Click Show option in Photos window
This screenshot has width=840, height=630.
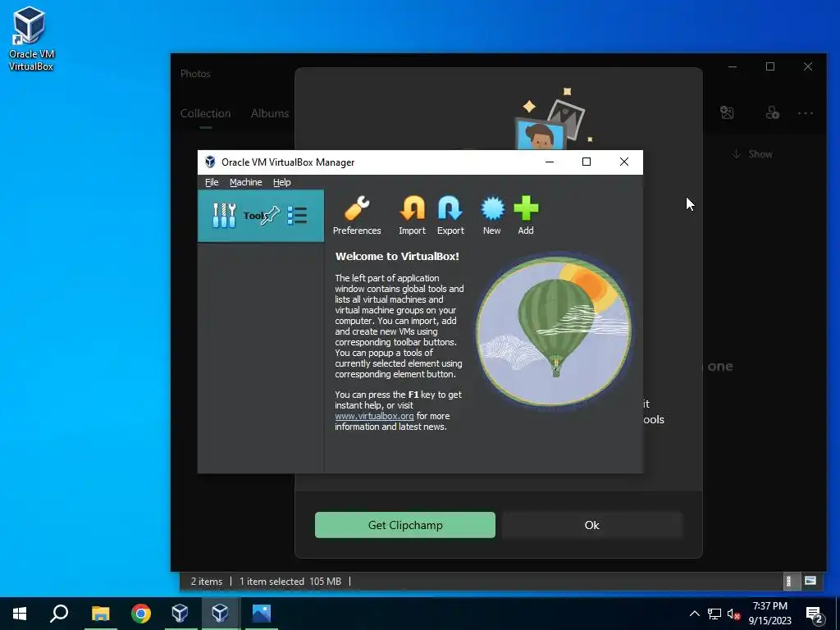tap(752, 154)
